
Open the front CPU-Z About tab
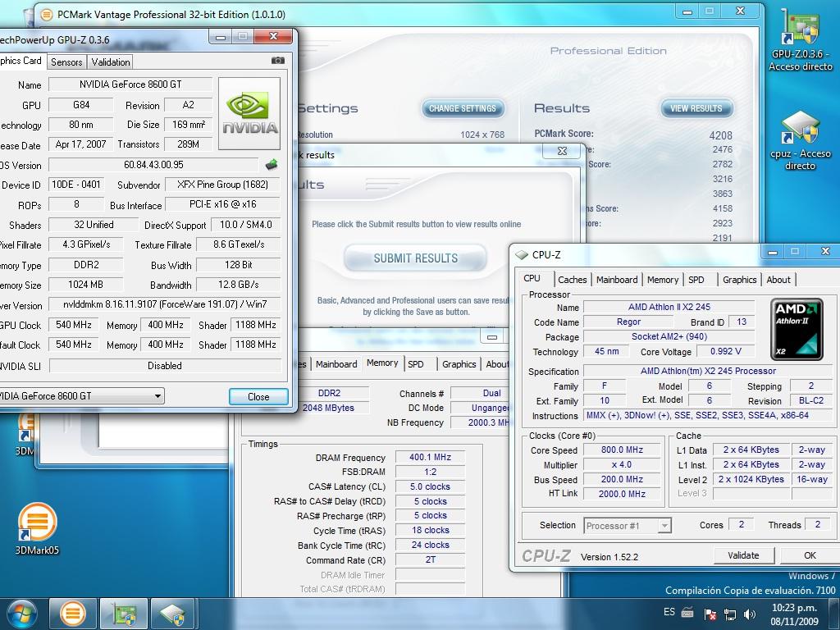tap(778, 280)
